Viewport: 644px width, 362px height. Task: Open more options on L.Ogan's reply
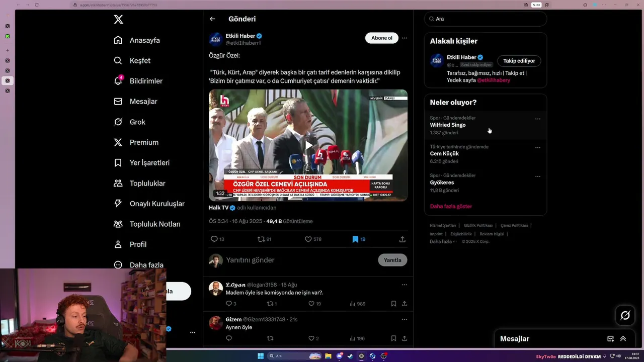click(404, 285)
